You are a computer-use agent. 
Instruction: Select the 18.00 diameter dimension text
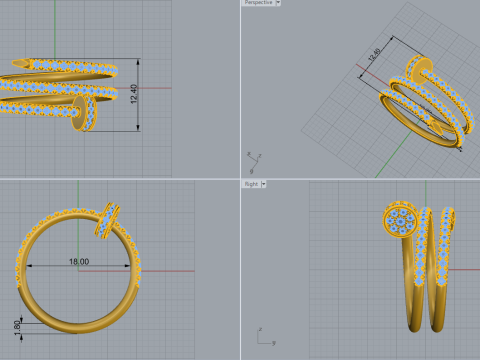coord(79,262)
